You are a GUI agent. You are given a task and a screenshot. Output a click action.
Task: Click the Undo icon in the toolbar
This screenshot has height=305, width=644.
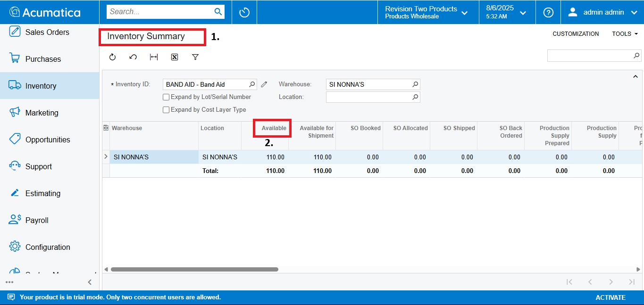133,57
